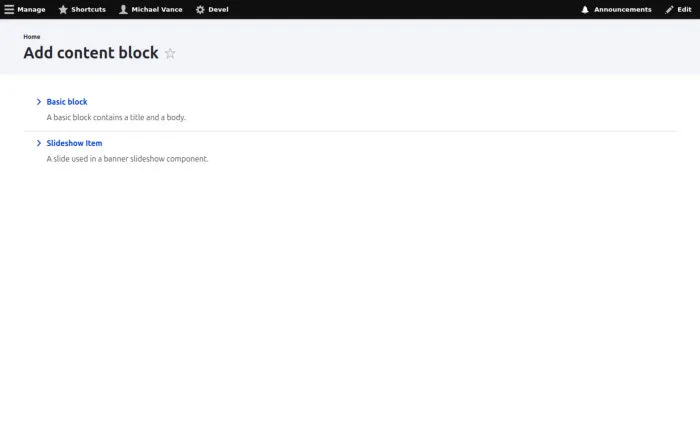Click the 'Add content block' page heading
This screenshot has width=700, height=438.
[x=91, y=53]
